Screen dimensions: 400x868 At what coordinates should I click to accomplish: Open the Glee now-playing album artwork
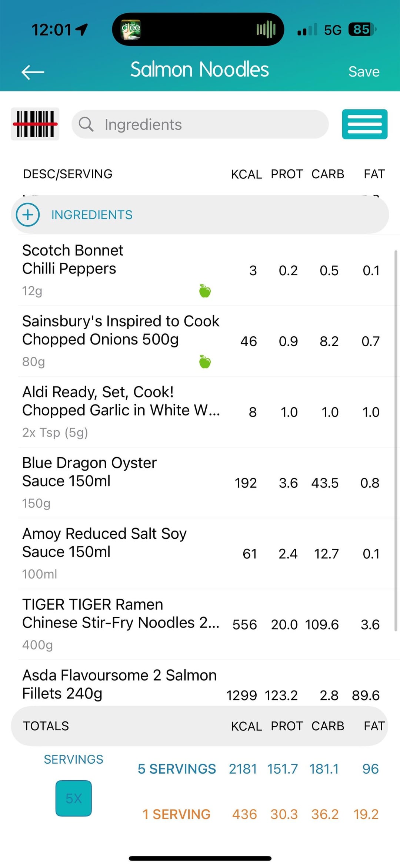coord(131,29)
